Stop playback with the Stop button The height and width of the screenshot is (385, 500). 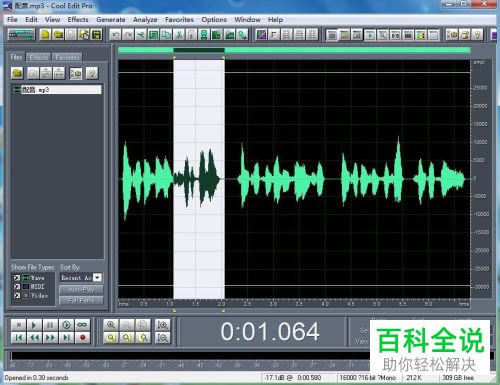tap(19, 325)
